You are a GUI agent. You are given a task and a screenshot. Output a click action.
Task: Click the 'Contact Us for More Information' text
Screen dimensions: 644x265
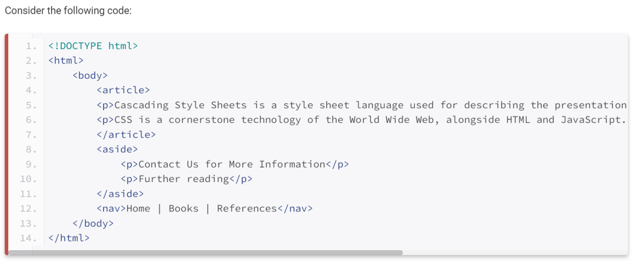tap(232, 165)
